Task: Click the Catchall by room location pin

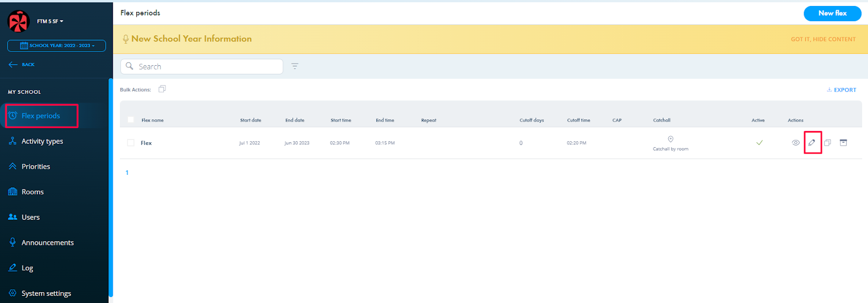Action: tap(671, 140)
